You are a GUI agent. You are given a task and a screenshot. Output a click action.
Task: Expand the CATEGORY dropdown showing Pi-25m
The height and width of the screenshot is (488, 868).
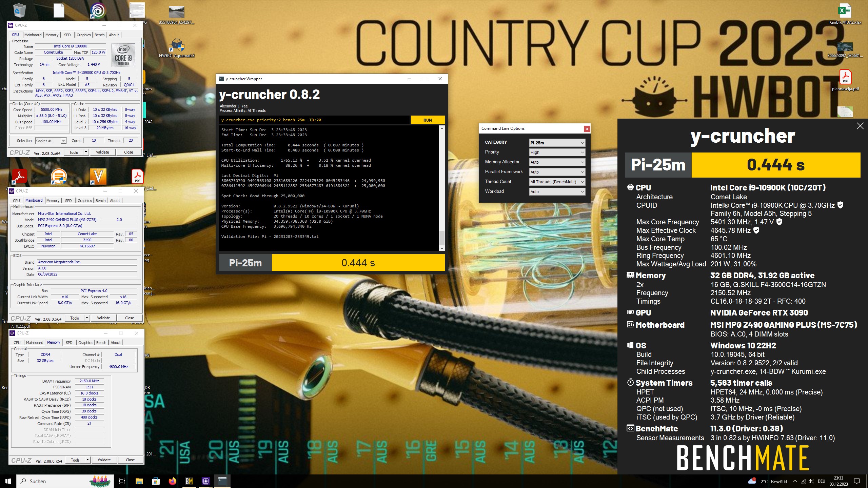(x=557, y=143)
